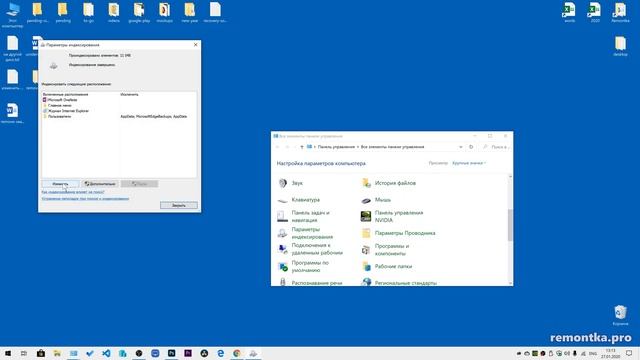Open Параметры индексирования in Control Panel
This screenshot has height=360, width=640.
click(x=305, y=233)
